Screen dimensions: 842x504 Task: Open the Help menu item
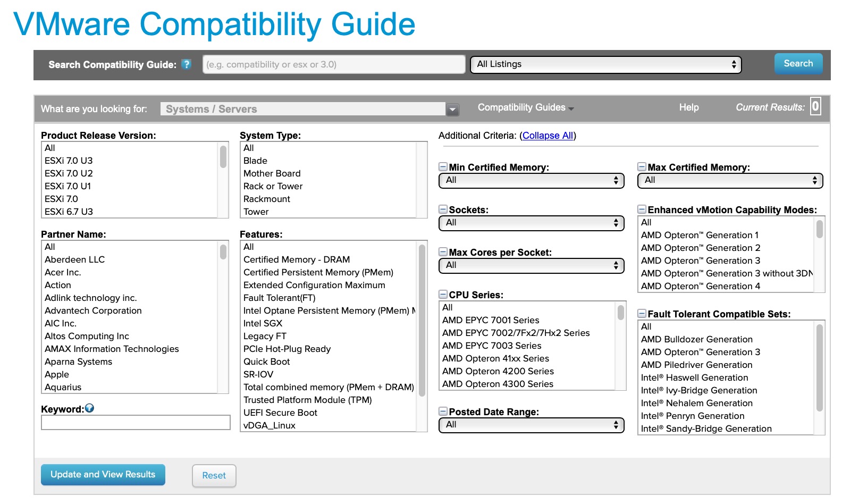(689, 107)
